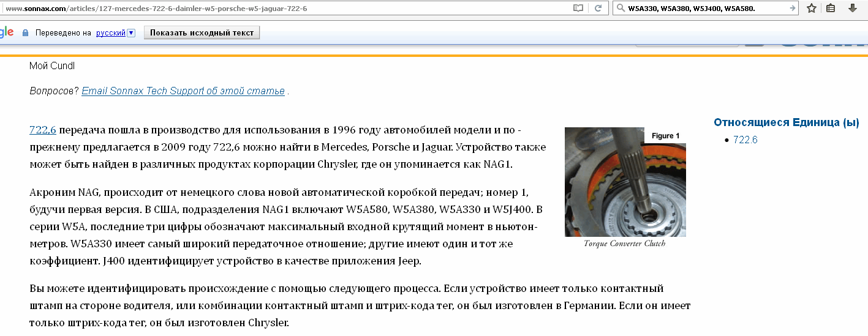The width and height of the screenshot is (868, 336).
Task: Click the address bar URL field
Action: 285,9
